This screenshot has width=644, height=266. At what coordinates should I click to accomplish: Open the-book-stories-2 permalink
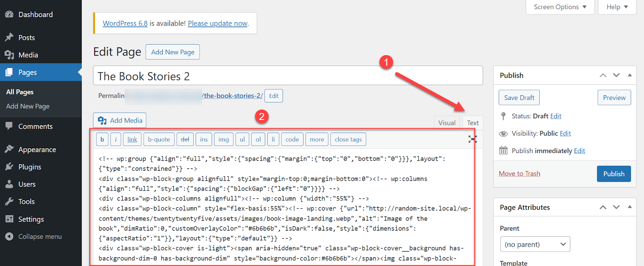[x=233, y=96]
